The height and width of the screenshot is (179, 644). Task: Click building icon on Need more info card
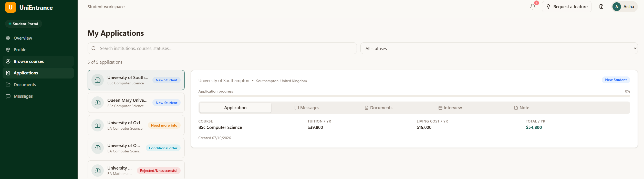pos(98,125)
